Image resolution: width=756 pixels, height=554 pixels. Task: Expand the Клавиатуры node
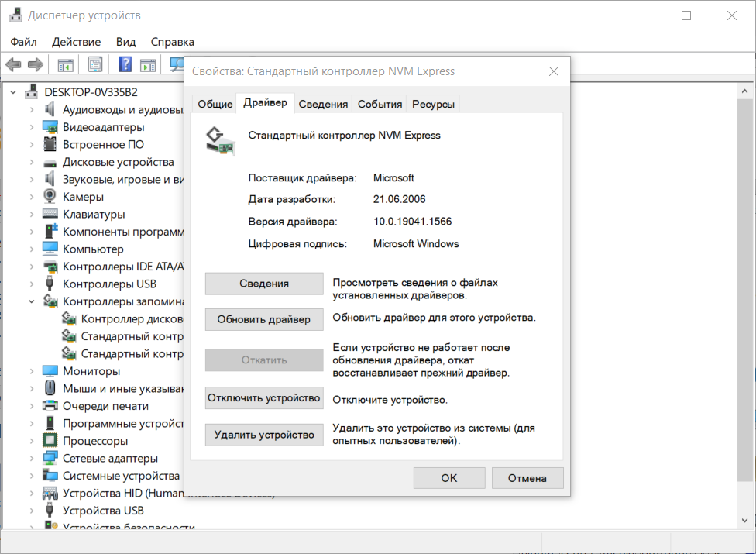pos(32,214)
